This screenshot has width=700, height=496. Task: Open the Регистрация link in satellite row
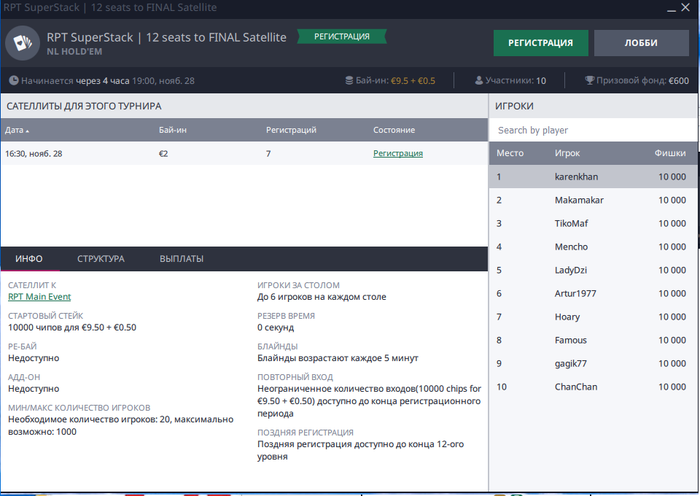point(398,153)
